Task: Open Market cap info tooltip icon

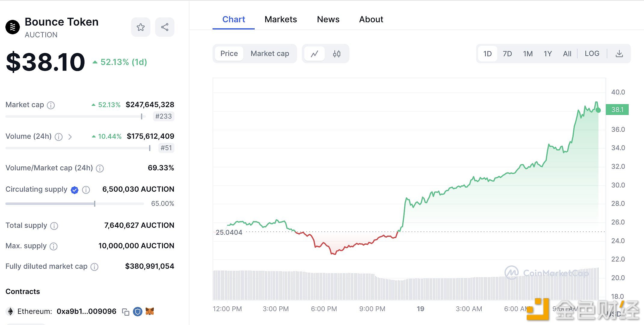Action: pyautogui.click(x=51, y=105)
